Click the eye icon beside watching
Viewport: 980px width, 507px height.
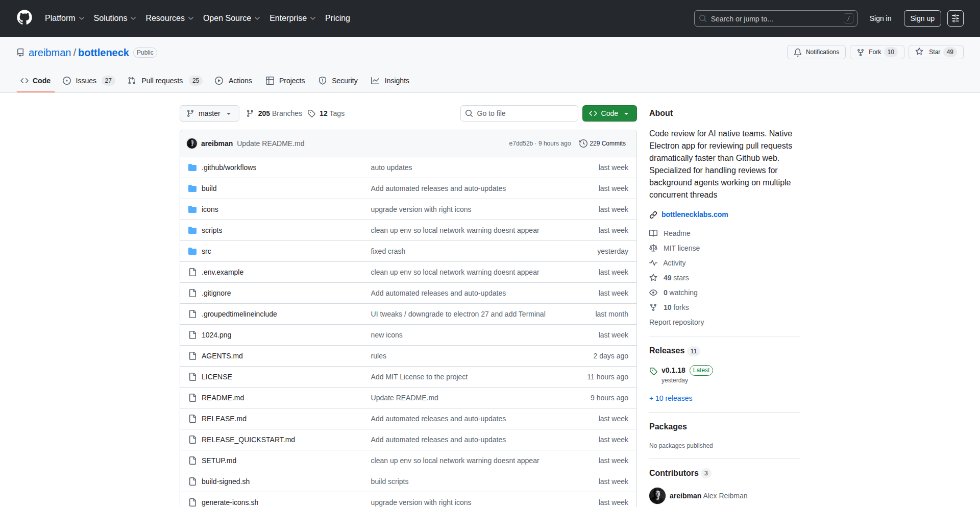(653, 293)
